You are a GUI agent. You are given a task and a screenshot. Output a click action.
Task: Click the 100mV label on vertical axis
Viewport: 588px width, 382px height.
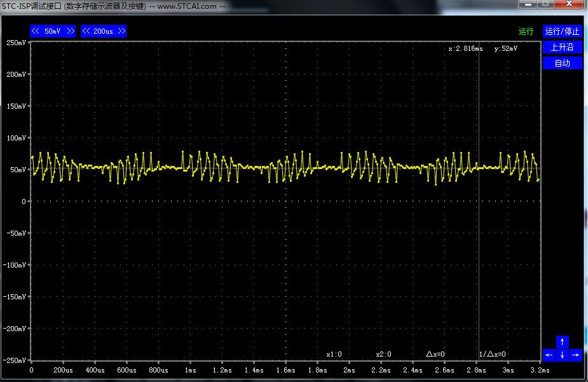click(x=16, y=138)
